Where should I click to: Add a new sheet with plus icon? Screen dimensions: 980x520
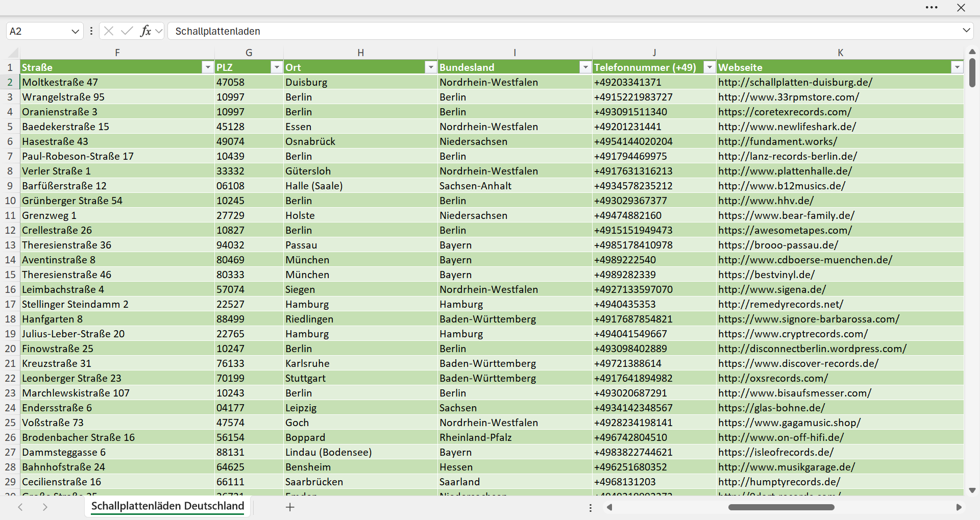click(290, 507)
